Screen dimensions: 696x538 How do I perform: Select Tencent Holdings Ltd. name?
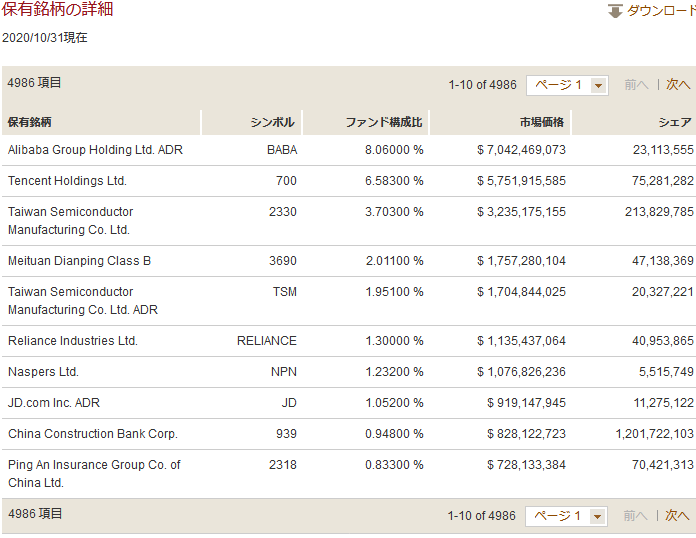click(x=67, y=181)
